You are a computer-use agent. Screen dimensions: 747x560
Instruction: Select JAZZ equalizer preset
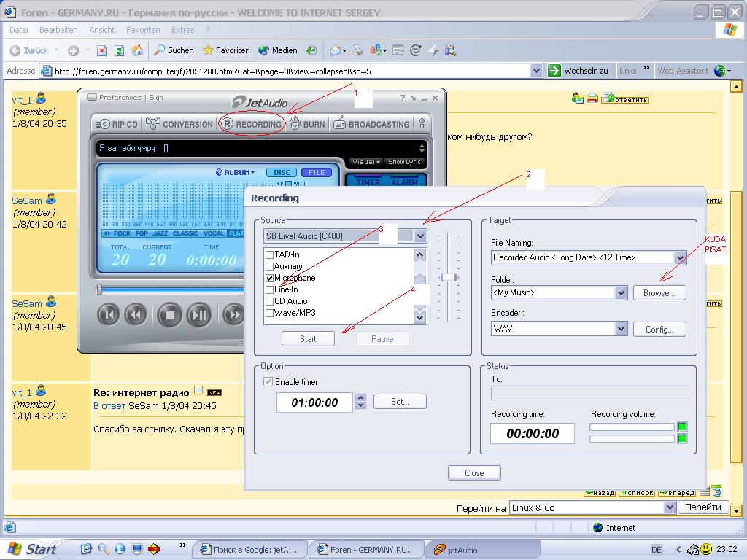[x=160, y=233]
